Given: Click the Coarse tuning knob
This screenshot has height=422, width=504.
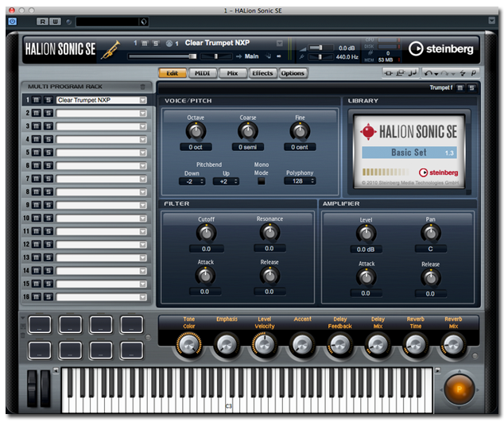Looking at the screenshot, I should click(x=248, y=131).
